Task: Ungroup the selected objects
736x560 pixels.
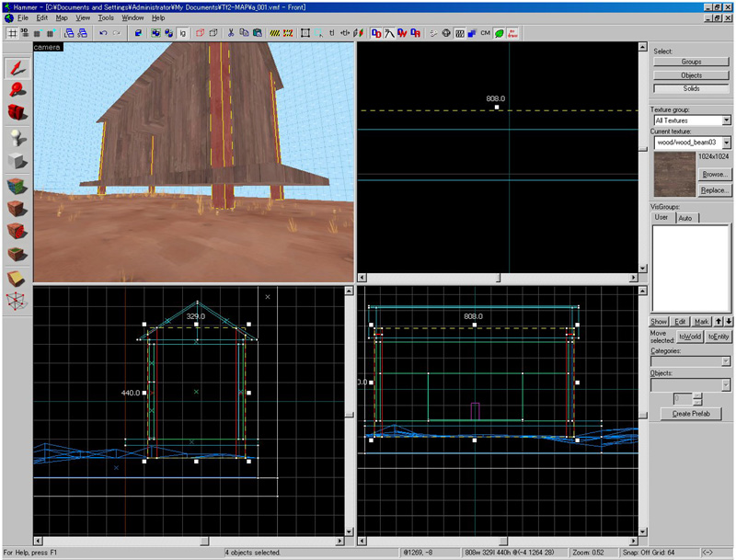Action: point(168,33)
